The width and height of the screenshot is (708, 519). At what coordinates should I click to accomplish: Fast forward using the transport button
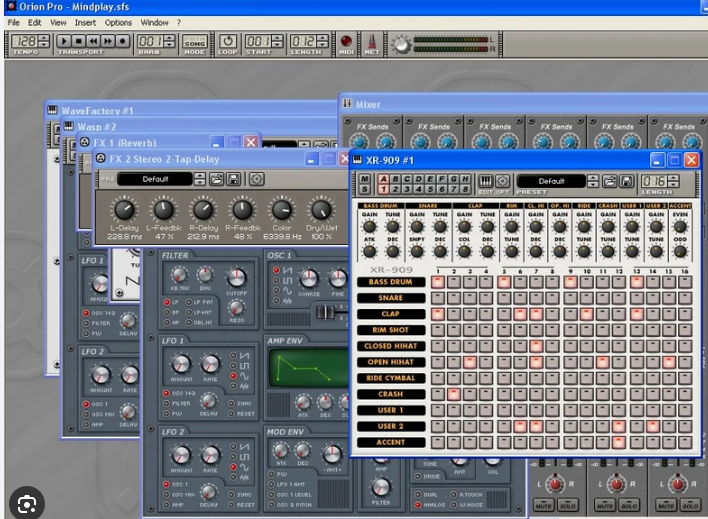click(107, 41)
